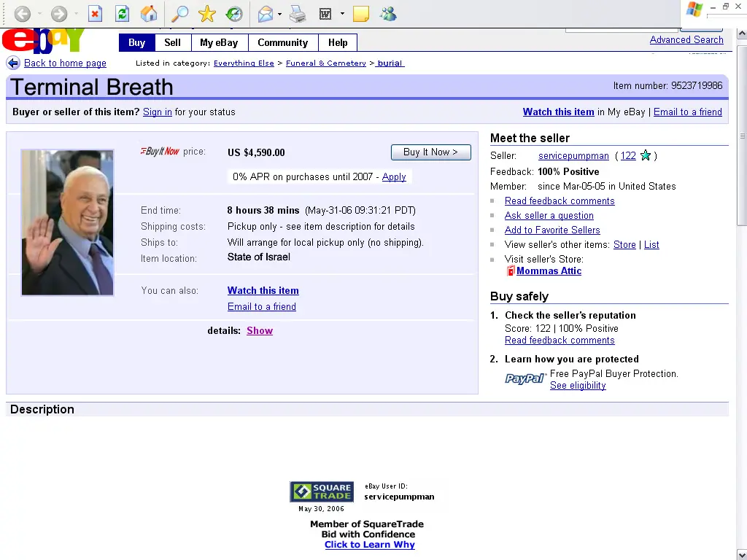Click the US $4,590.00 price text
Image resolution: width=747 pixels, height=560 pixels.
pyautogui.click(x=256, y=152)
